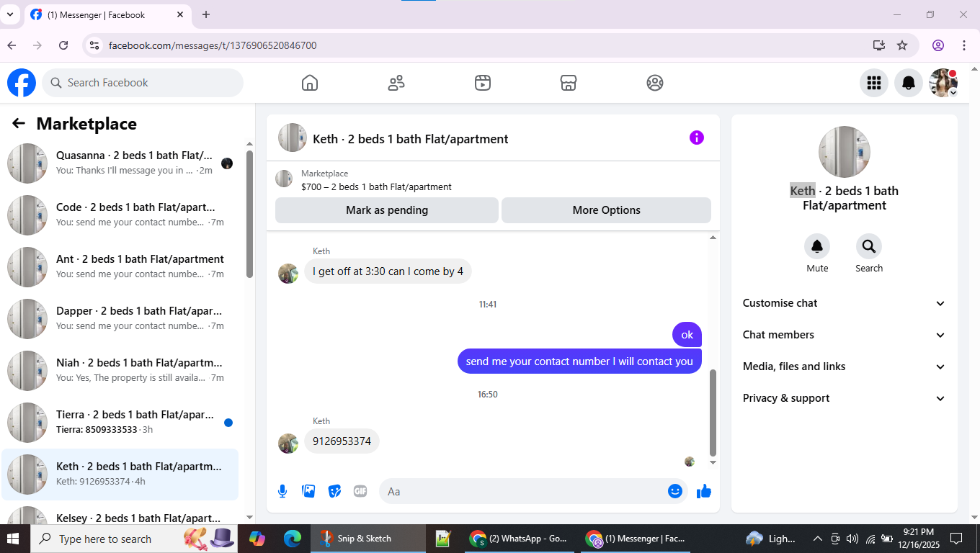This screenshot has height=553, width=980.
Task: Open the tab search dropdown arrow
Action: 10,14
